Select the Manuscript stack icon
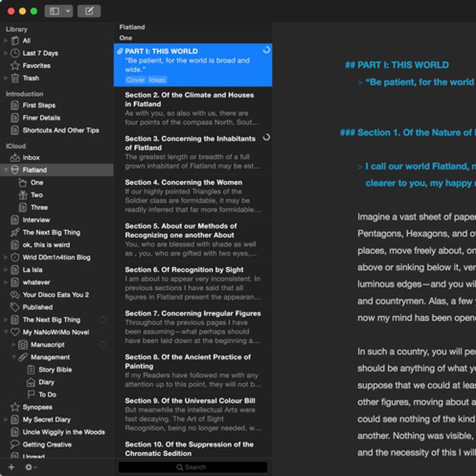 point(23,345)
